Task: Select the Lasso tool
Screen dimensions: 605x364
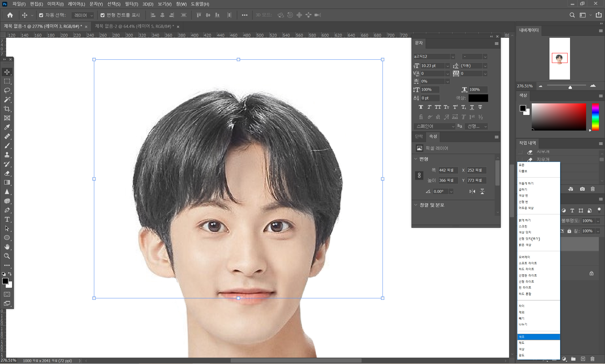Action: point(7,90)
